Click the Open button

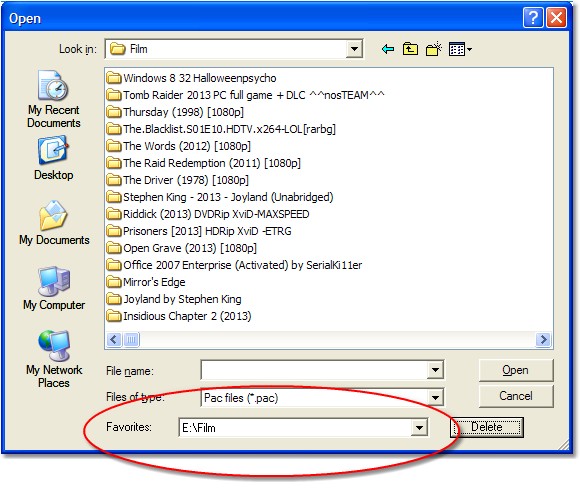[516, 370]
